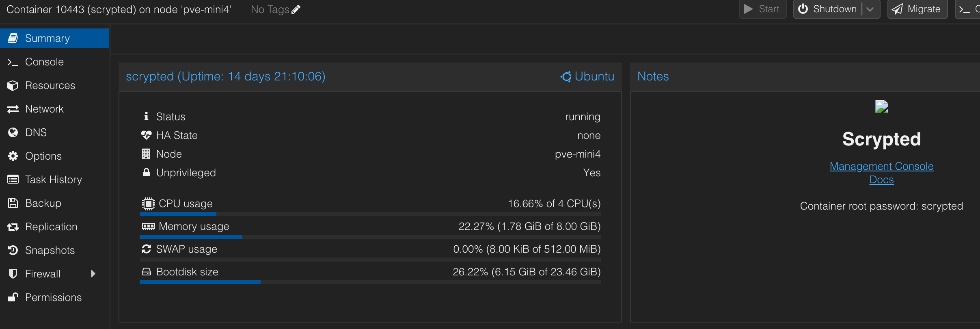Click the Bootdisk size progress bar

pyautogui.click(x=370, y=282)
